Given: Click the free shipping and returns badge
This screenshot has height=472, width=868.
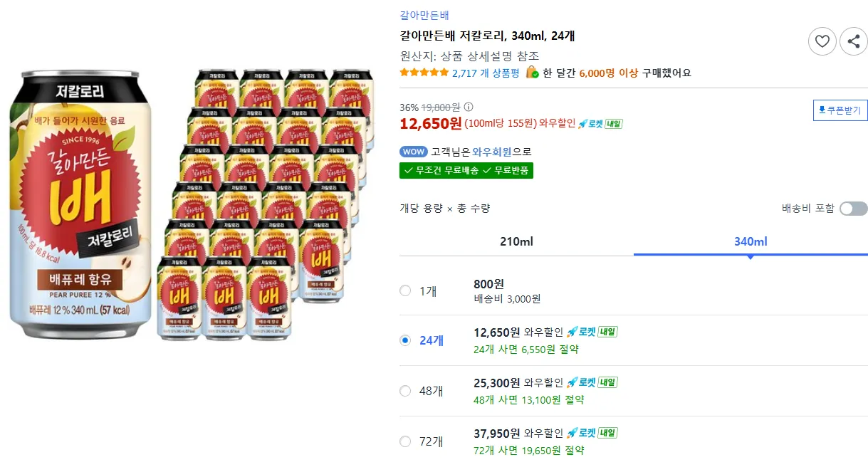Looking at the screenshot, I should coord(466,170).
